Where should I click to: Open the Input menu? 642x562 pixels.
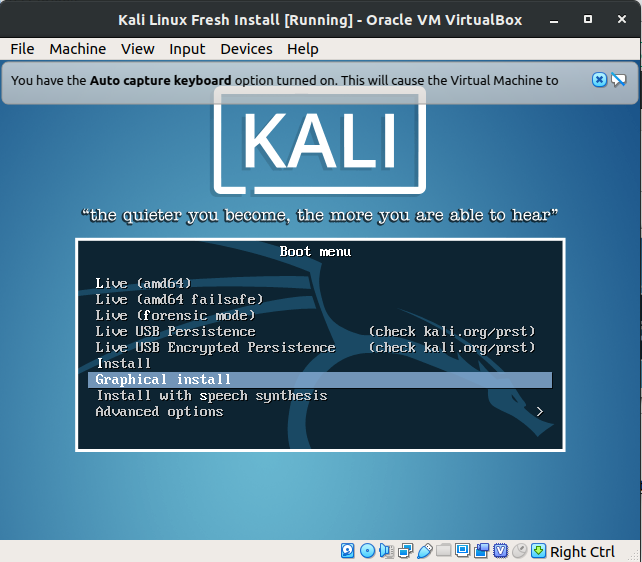click(x=187, y=49)
